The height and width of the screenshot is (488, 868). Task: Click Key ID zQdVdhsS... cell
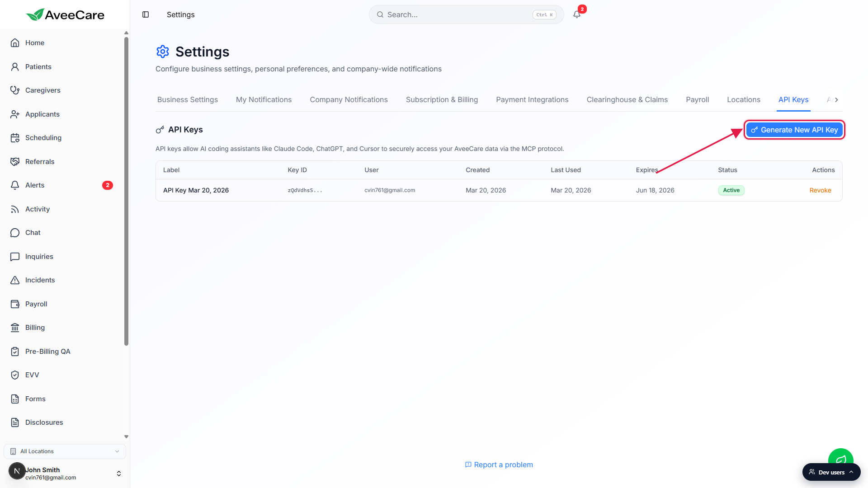305,190
